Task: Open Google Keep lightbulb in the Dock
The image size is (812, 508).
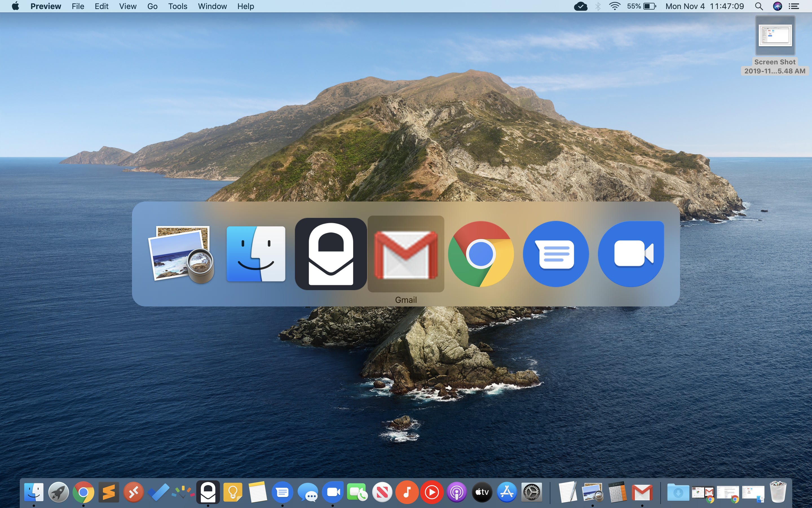Action: coord(233,492)
